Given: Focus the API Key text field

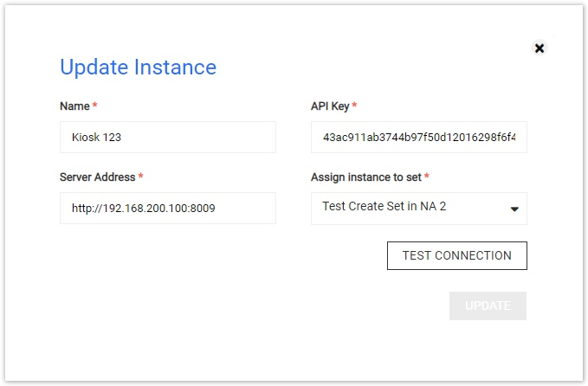Looking at the screenshot, I should 418,137.
